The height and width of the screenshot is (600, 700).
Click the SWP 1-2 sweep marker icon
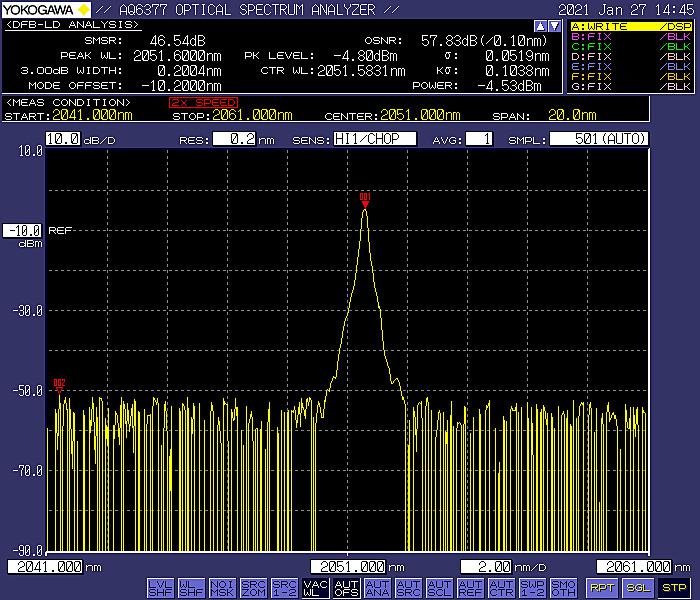click(x=532, y=587)
